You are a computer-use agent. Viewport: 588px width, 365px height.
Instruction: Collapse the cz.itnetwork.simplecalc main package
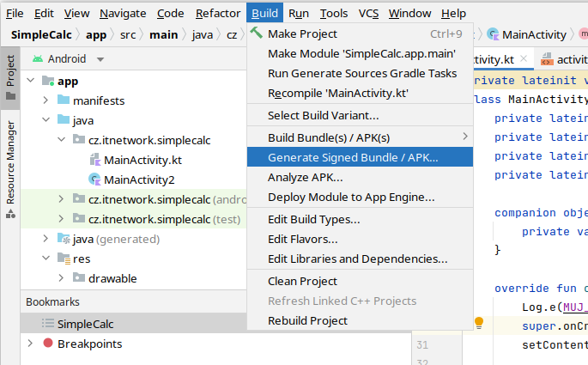pyautogui.click(x=62, y=139)
